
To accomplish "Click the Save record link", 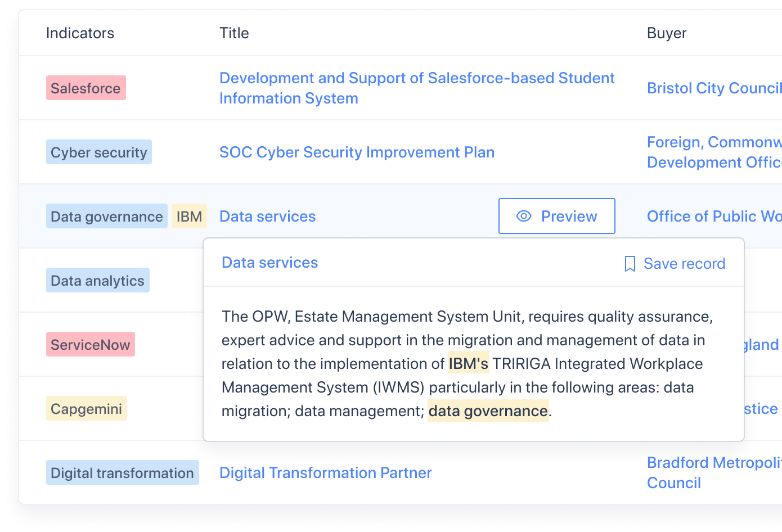I will tap(675, 263).
